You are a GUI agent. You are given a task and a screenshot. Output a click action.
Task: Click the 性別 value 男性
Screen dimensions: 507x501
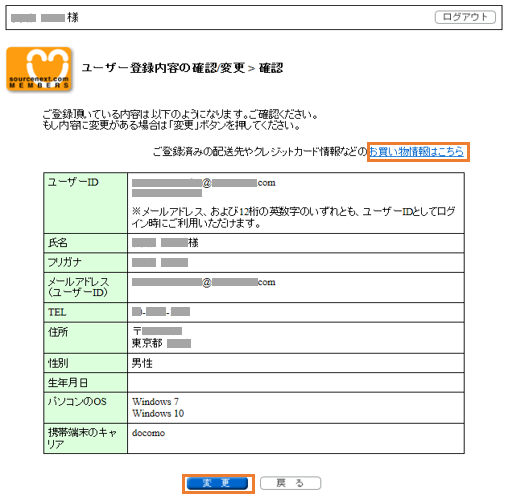tap(142, 363)
